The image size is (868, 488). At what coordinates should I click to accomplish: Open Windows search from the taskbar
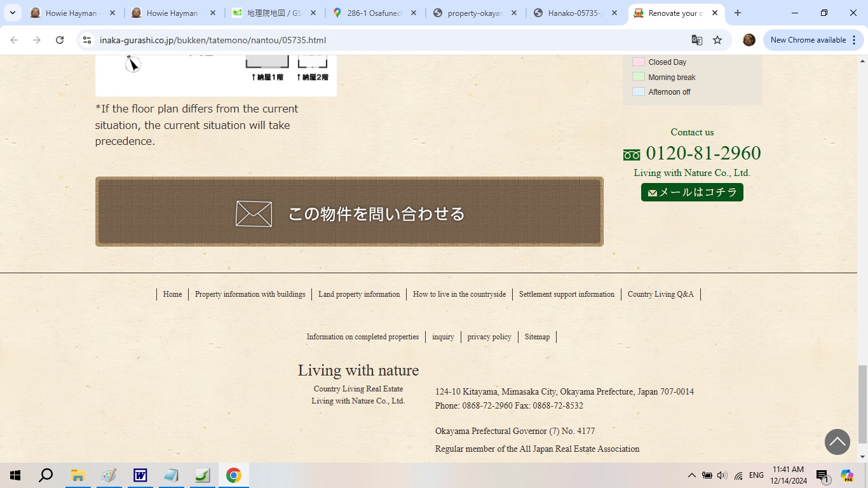[x=46, y=475]
